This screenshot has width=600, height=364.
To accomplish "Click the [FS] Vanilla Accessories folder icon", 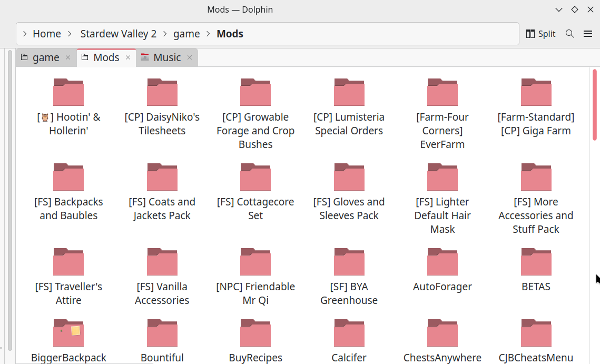I will pyautogui.click(x=162, y=262).
